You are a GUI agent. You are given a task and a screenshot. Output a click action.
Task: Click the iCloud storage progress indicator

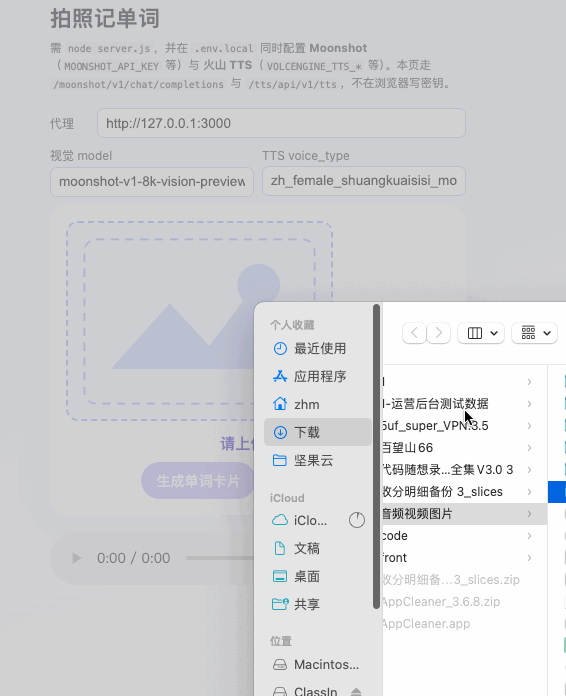point(357,520)
